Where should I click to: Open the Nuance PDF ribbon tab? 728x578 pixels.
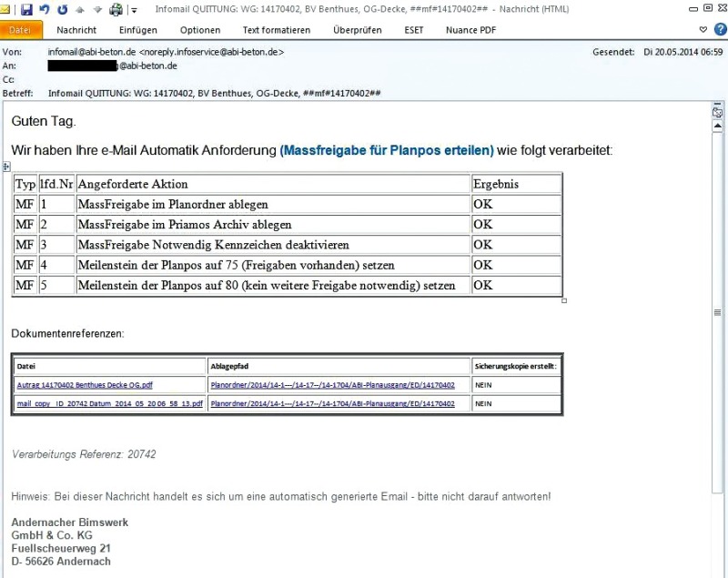pyautogui.click(x=470, y=30)
